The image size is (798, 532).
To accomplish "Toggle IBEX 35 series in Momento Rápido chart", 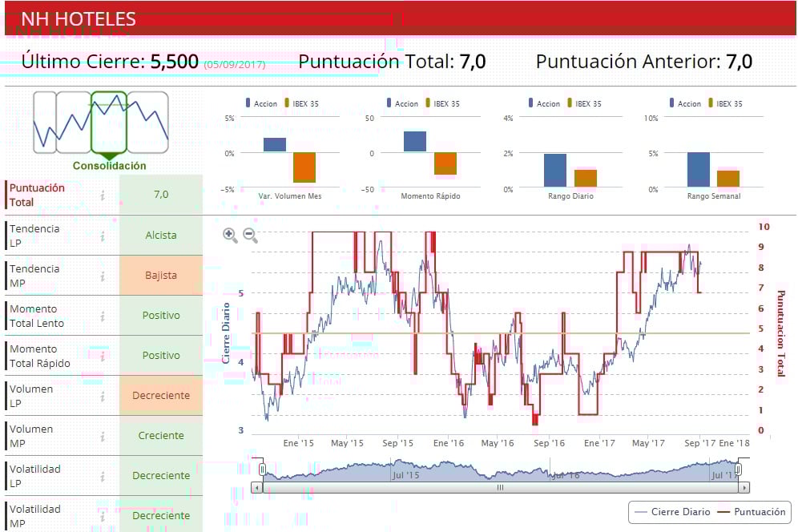I will pos(442,103).
